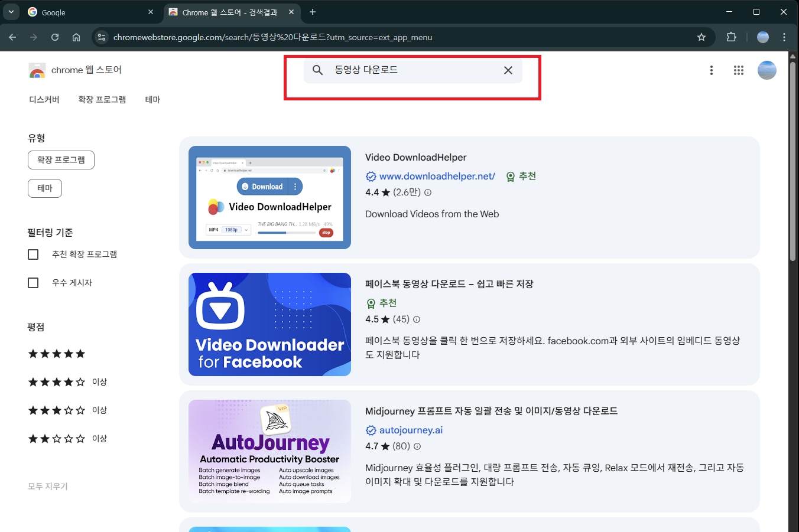
Task: Close the Chrome 웹 스토어 tab
Action: tap(291, 12)
